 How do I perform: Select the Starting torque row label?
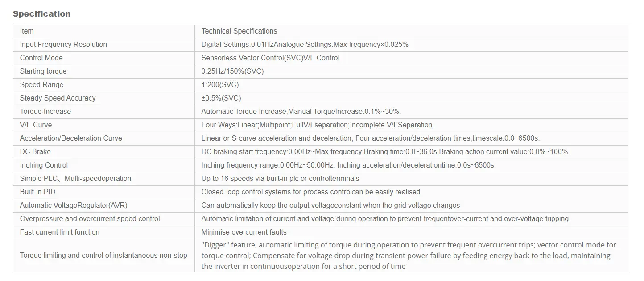(43, 71)
